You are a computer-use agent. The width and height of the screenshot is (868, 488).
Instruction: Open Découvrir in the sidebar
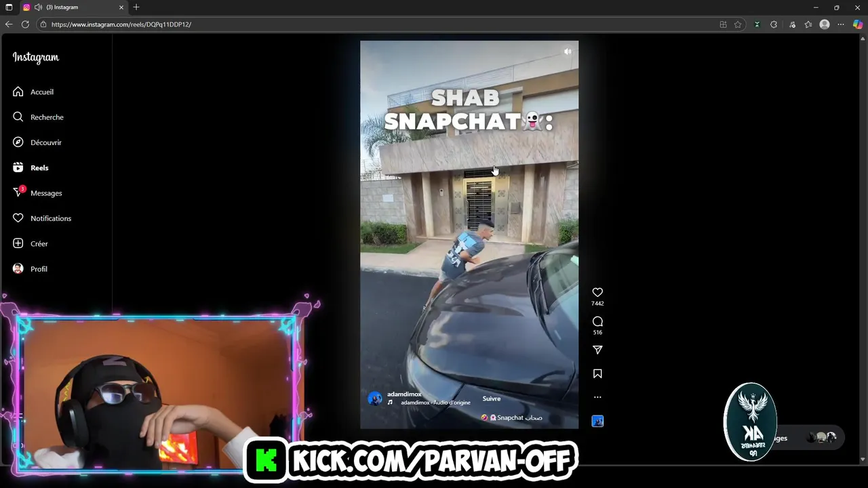(x=37, y=142)
